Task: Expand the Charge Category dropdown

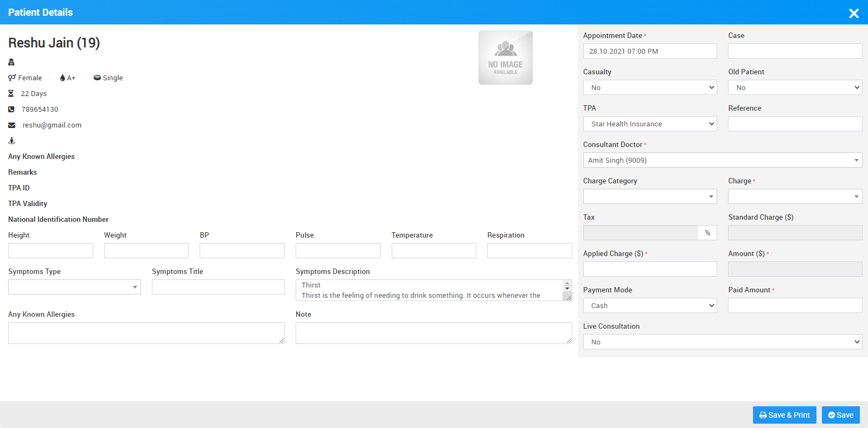Action: tap(649, 196)
